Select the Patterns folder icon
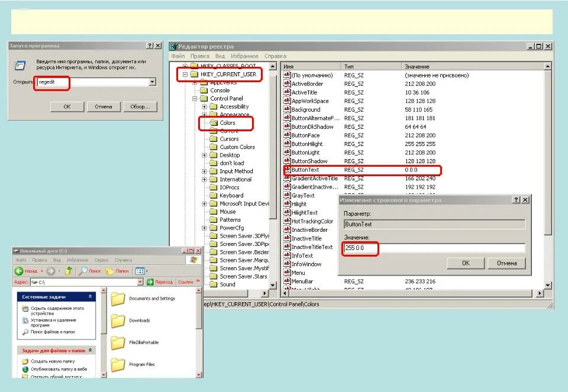Image resolution: width=568 pixels, height=392 pixels. point(214,220)
